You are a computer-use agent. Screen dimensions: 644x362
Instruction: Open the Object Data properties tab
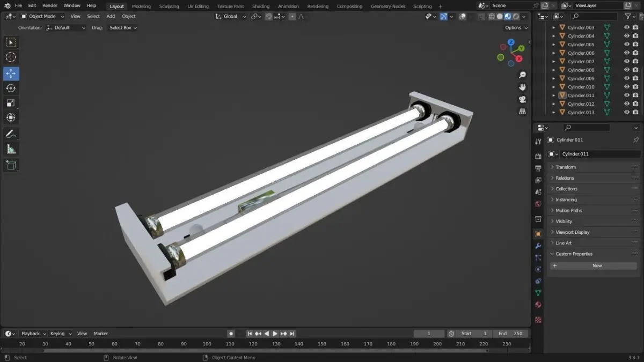click(538, 293)
